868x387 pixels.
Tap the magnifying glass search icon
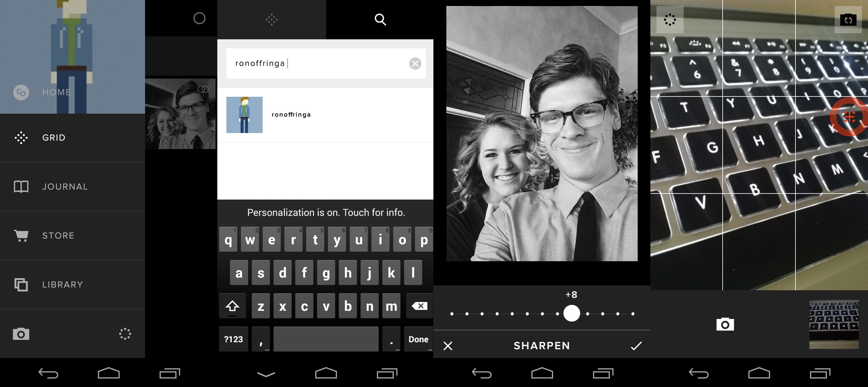pos(380,20)
